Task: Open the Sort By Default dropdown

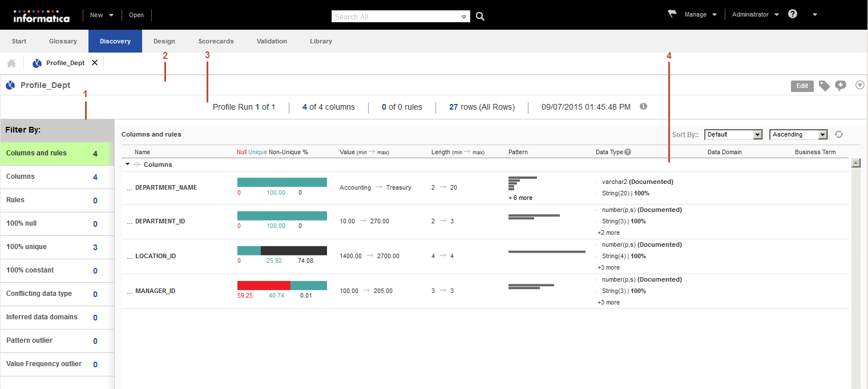Action: (x=733, y=135)
